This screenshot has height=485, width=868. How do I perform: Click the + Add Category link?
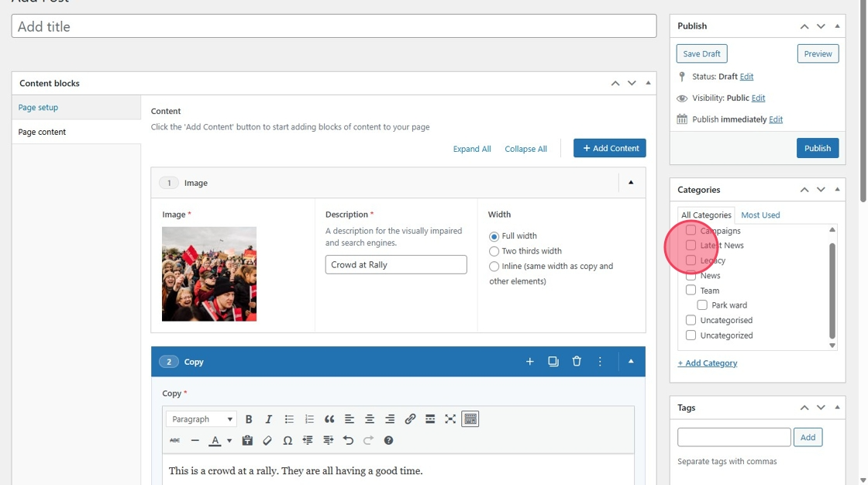coord(708,363)
